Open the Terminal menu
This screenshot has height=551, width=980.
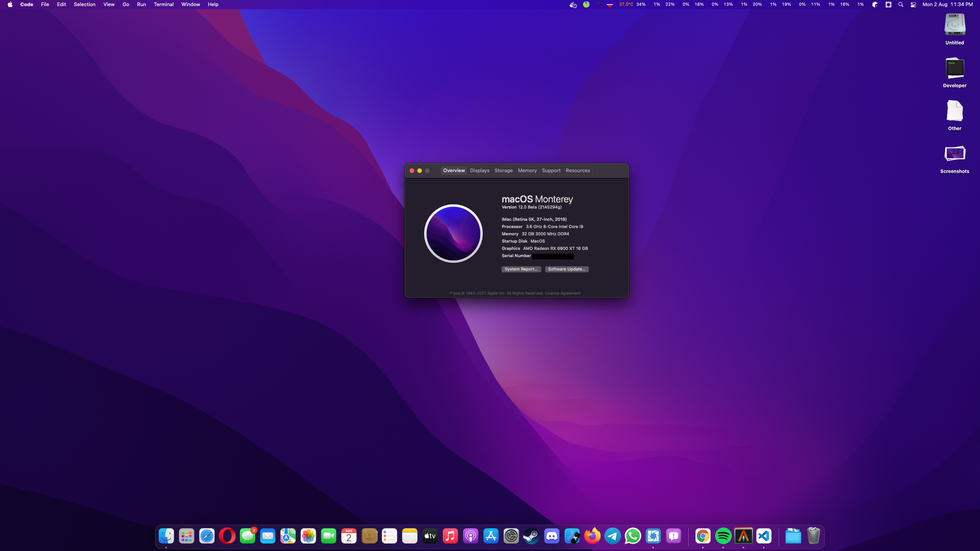click(x=163, y=5)
